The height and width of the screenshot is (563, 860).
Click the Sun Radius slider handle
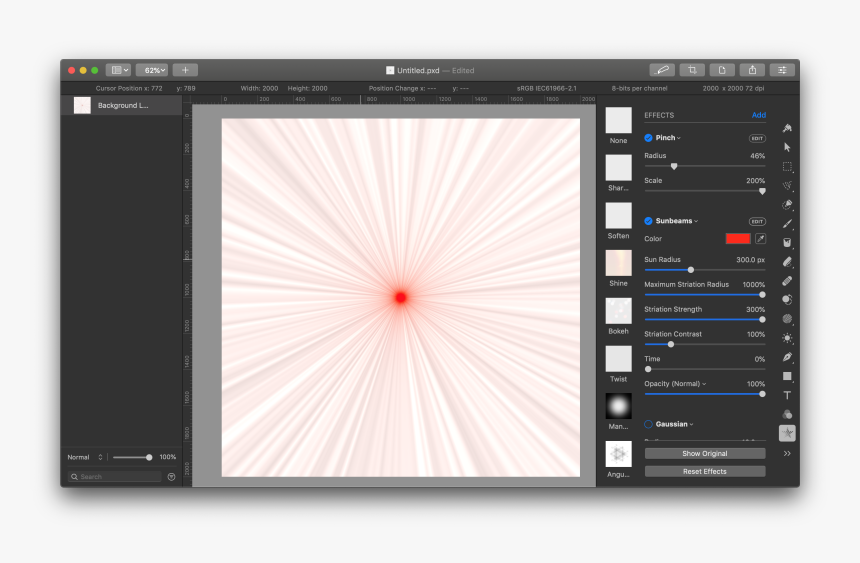tap(691, 270)
